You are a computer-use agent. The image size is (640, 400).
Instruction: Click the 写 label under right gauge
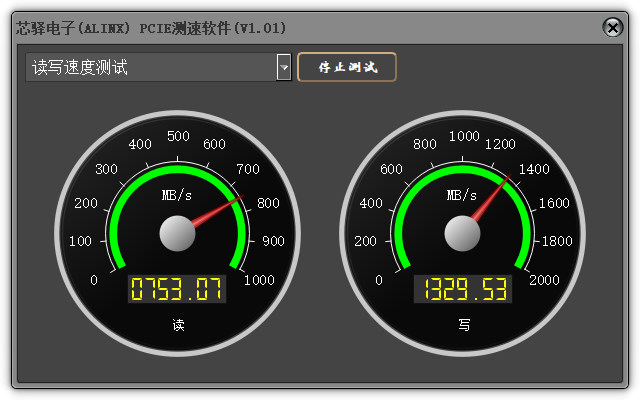coord(464,325)
